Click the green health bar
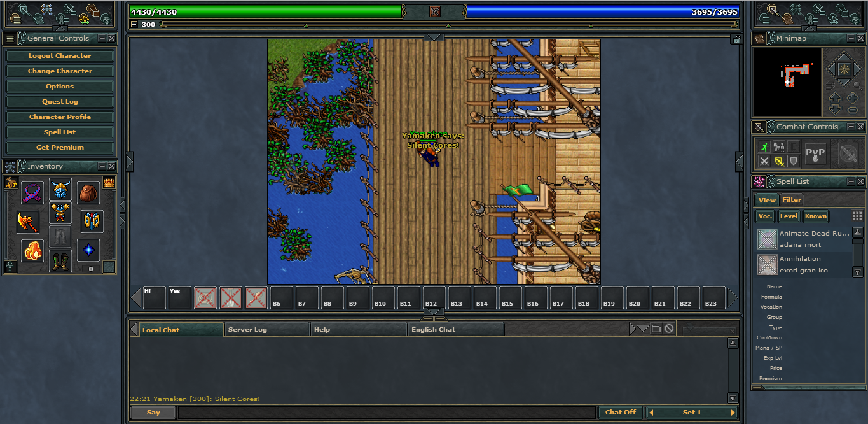The image size is (868, 424). (266, 11)
